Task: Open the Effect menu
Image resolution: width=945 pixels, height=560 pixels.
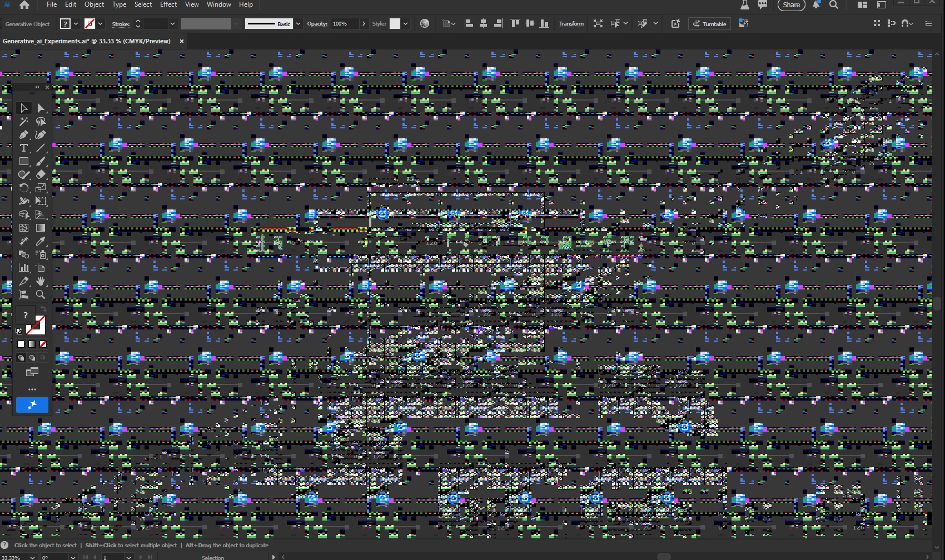Action: 168,4
